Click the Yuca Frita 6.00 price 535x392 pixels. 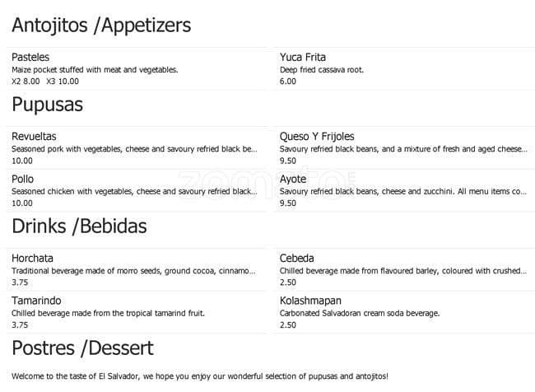coord(287,82)
